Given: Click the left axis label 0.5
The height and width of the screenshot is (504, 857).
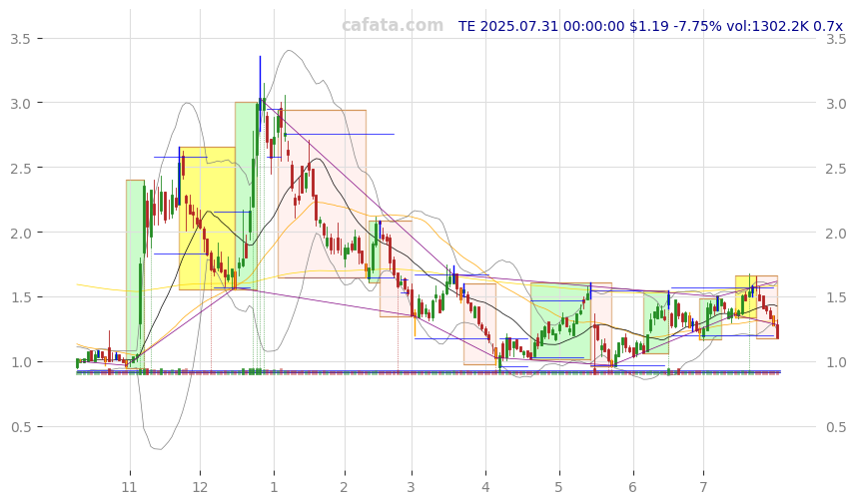Looking at the screenshot, I should pos(20,427).
